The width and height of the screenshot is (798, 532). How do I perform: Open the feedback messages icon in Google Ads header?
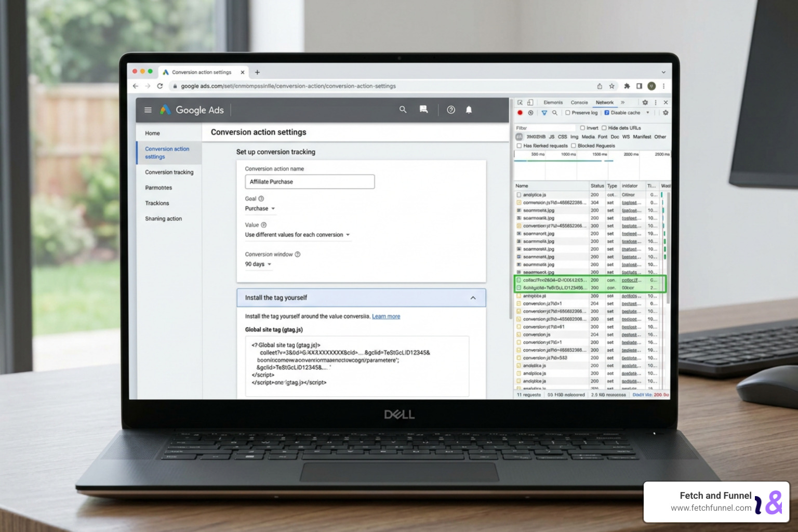click(424, 110)
